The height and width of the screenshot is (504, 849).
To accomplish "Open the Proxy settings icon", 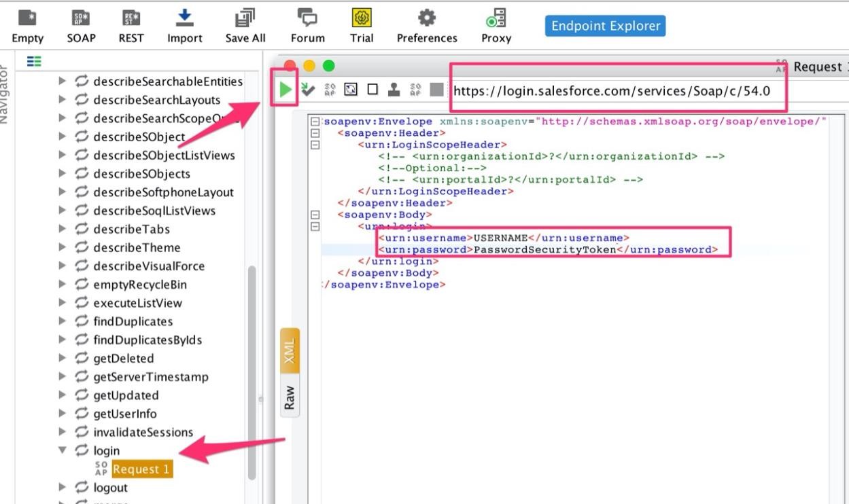I will [496, 24].
